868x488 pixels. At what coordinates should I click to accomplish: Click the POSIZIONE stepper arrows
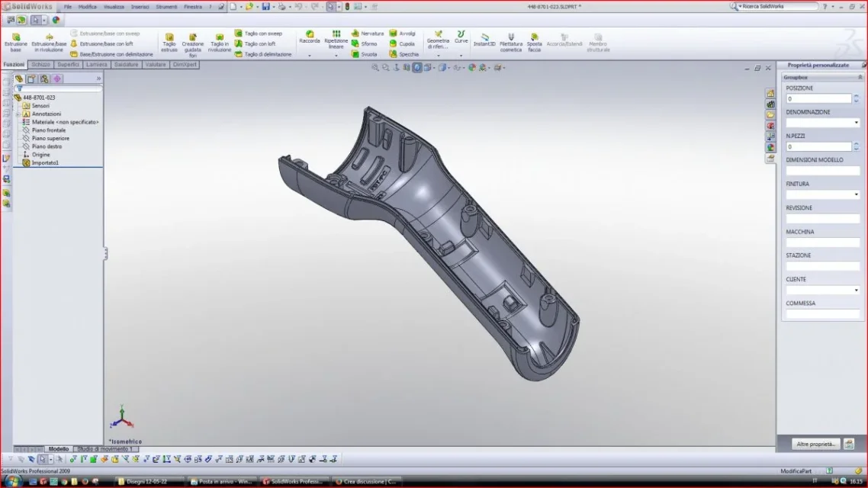click(856, 98)
